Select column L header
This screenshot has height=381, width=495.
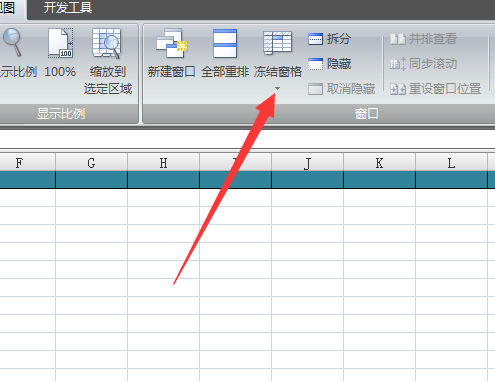pos(451,163)
